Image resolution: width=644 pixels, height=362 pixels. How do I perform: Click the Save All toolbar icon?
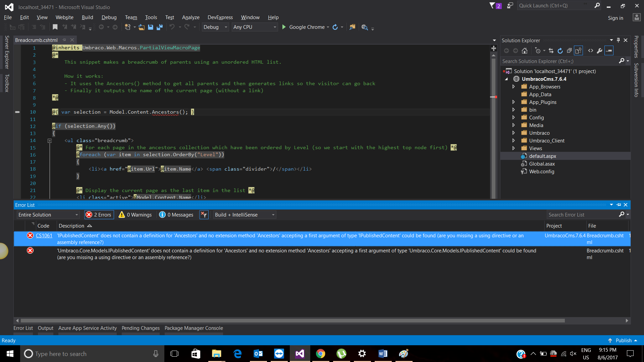[160, 27]
